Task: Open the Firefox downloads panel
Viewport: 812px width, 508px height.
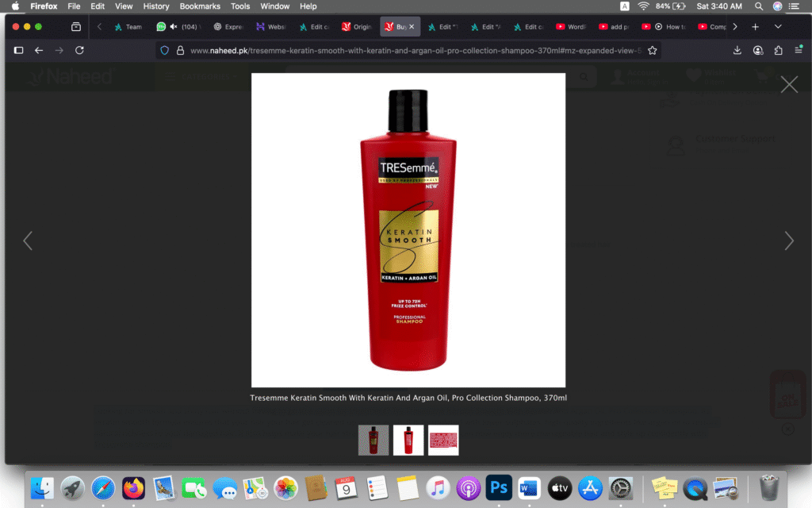Action: point(737,50)
